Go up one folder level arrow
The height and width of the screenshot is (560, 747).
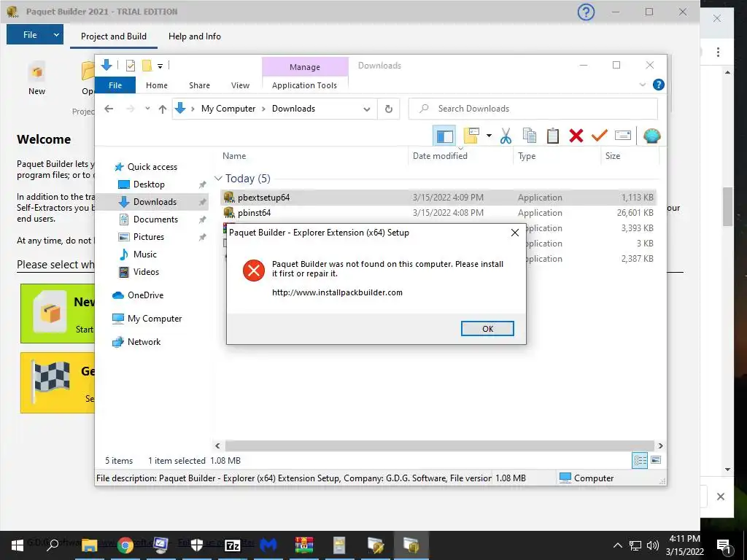click(163, 109)
